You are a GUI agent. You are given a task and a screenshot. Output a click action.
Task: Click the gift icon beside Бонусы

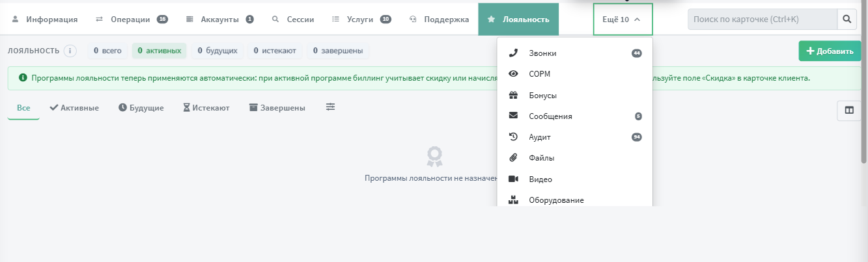coord(513,96)
